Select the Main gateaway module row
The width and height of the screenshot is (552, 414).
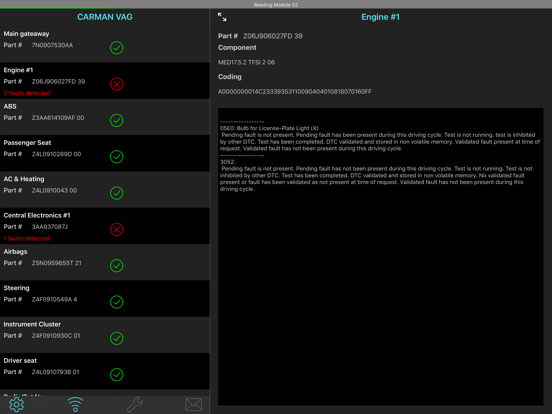[105, 44]
